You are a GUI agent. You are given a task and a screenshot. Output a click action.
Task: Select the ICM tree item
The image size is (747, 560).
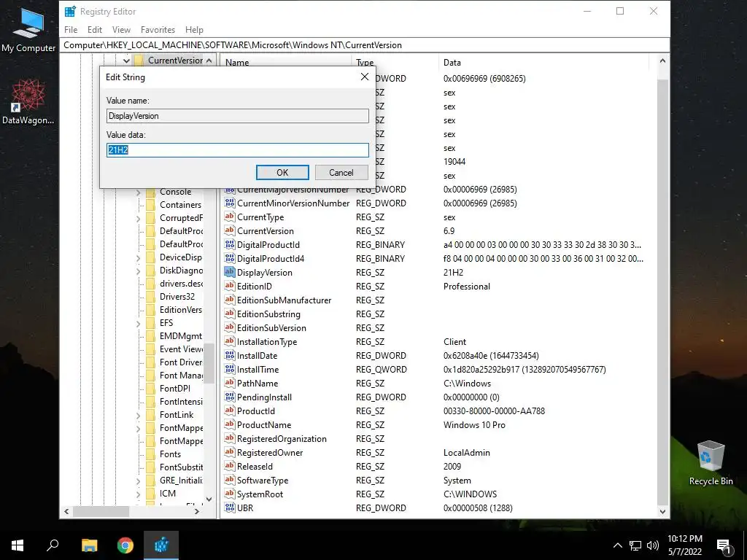coord(168,494)
